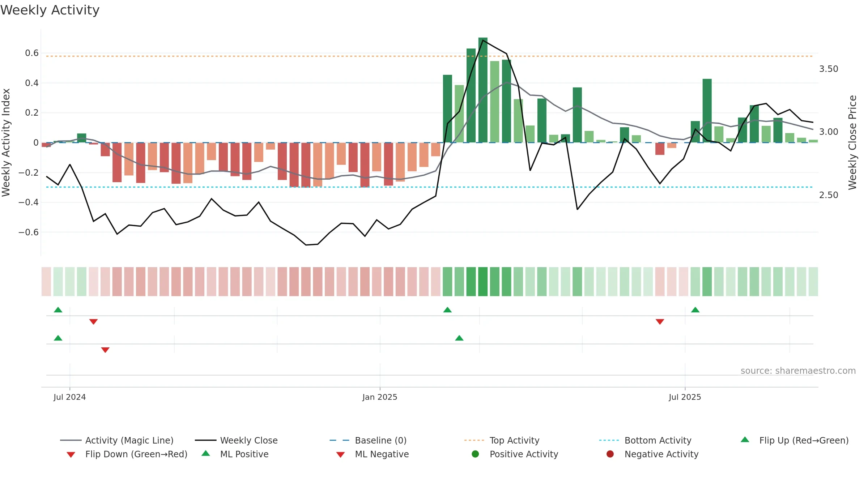
Task: Click the 3.00 price axis tick label
Action: (x=828, y=132)
